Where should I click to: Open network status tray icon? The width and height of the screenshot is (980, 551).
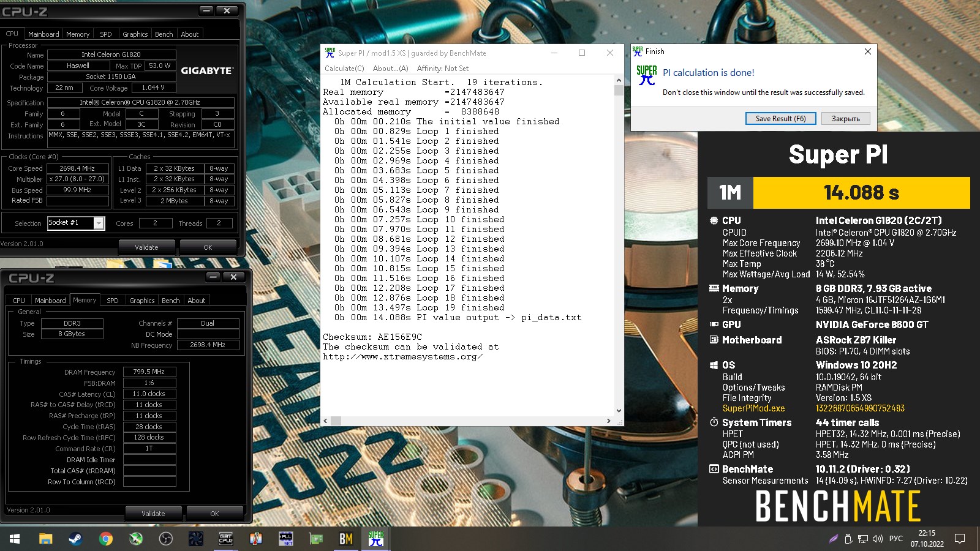(862, 539)
